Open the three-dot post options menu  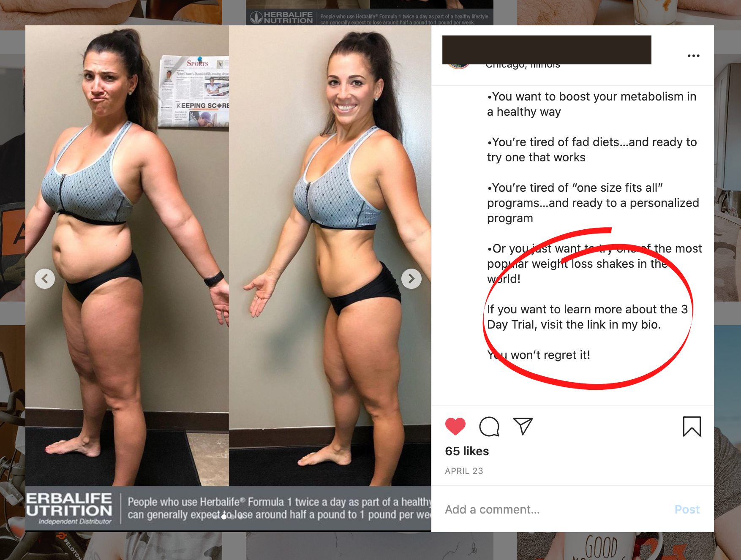pos(693,56)
